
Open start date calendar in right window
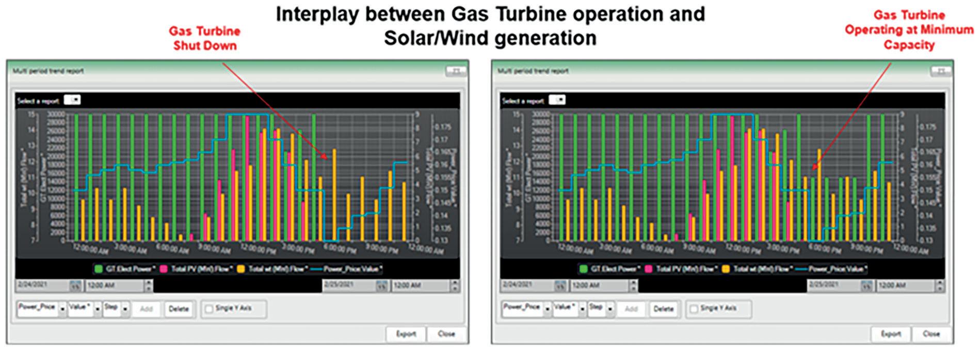pyautogui.click(x=560, y=285)
